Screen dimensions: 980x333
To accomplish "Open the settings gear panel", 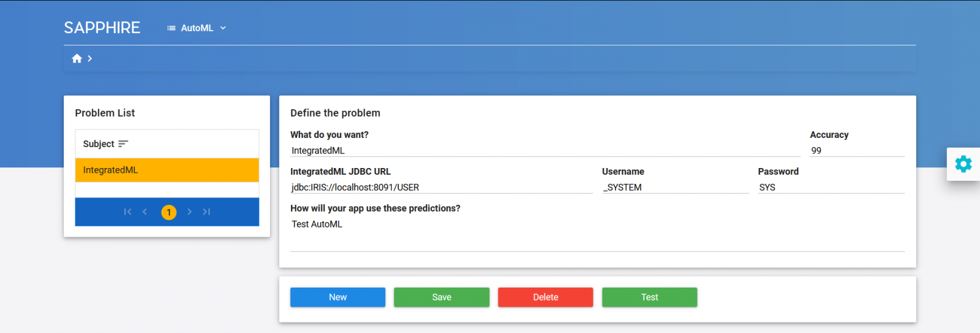I will 963,164.
